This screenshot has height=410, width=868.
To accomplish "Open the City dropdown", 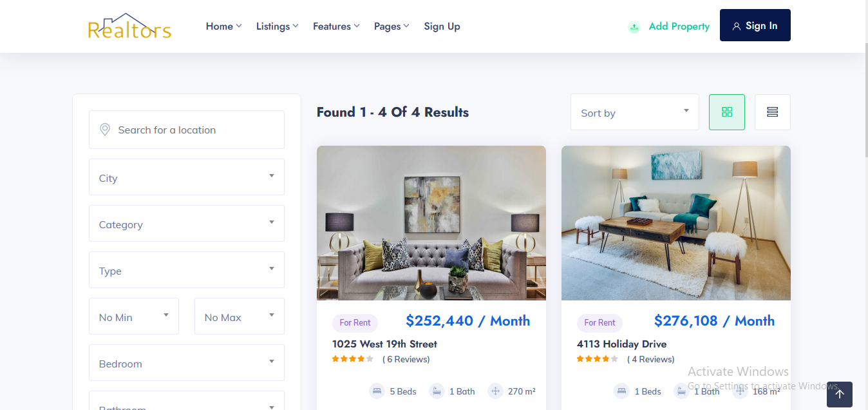I will coord(187,177).
